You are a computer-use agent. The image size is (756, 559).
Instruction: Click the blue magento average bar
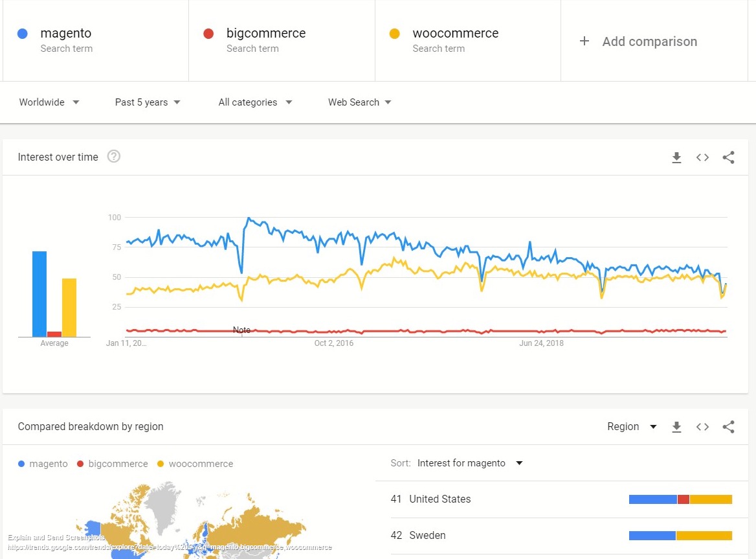(x=39, y=293)
